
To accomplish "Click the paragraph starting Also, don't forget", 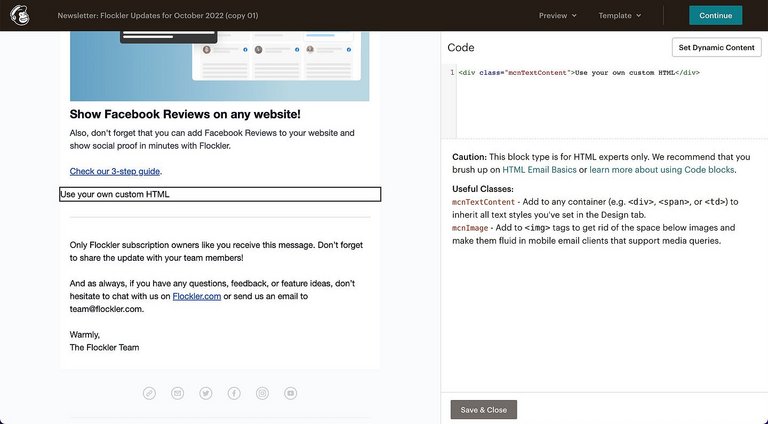I will (212, 139).
